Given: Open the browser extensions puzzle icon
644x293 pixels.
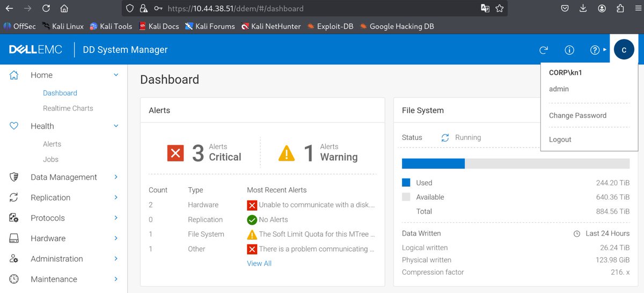Looking at the screenshot, I should 620,9.
